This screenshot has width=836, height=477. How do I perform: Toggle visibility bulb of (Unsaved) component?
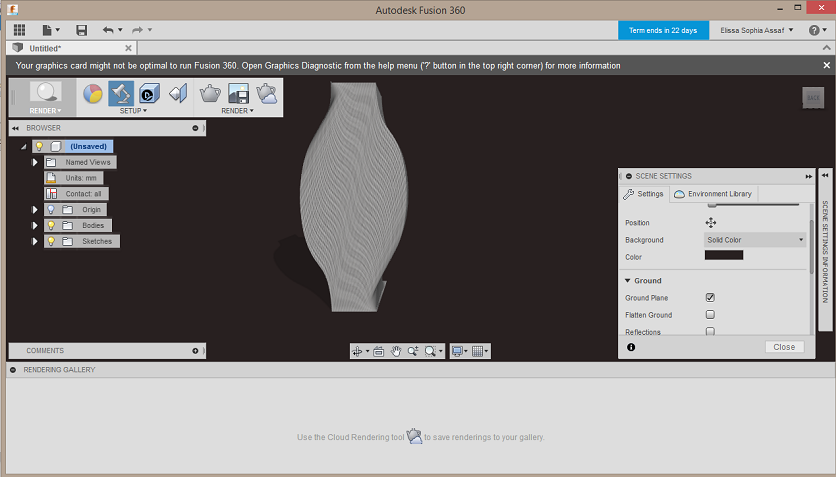click(x=39, y=146)
